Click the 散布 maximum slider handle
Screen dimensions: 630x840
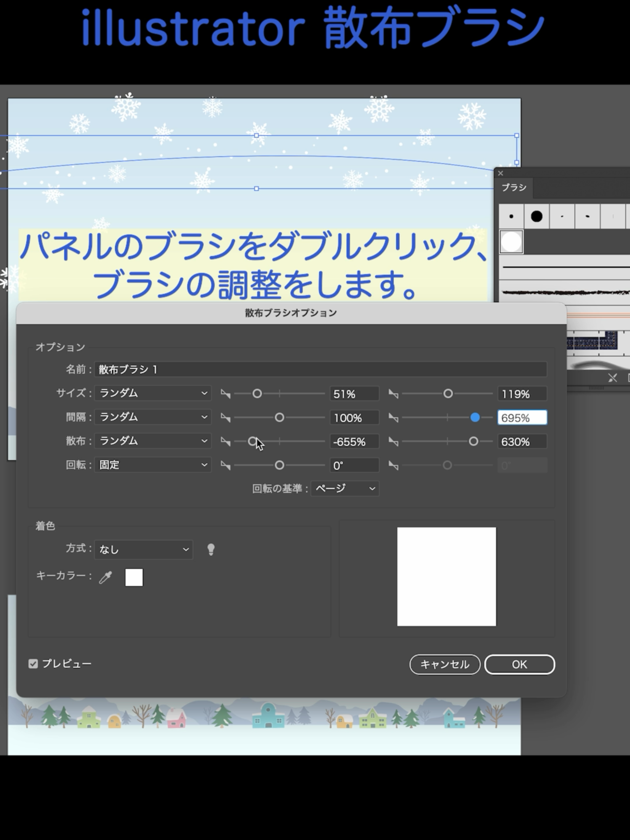coord(473,441)
